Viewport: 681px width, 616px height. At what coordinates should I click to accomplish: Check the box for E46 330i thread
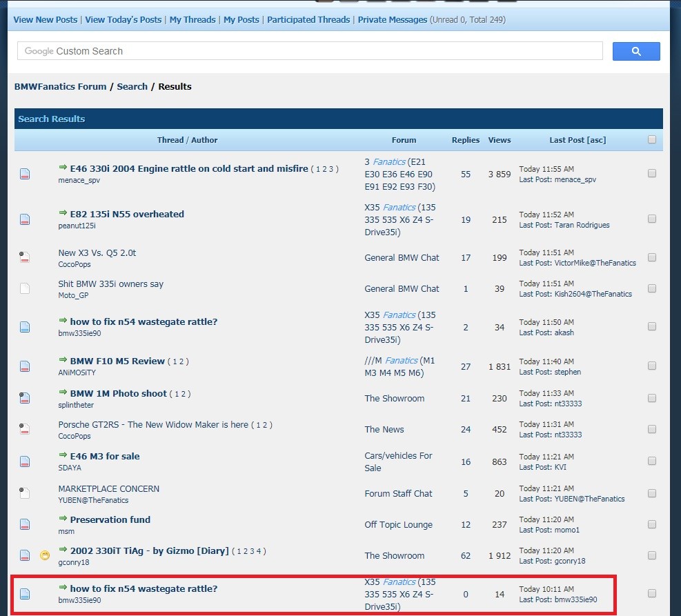coord(652,174)
